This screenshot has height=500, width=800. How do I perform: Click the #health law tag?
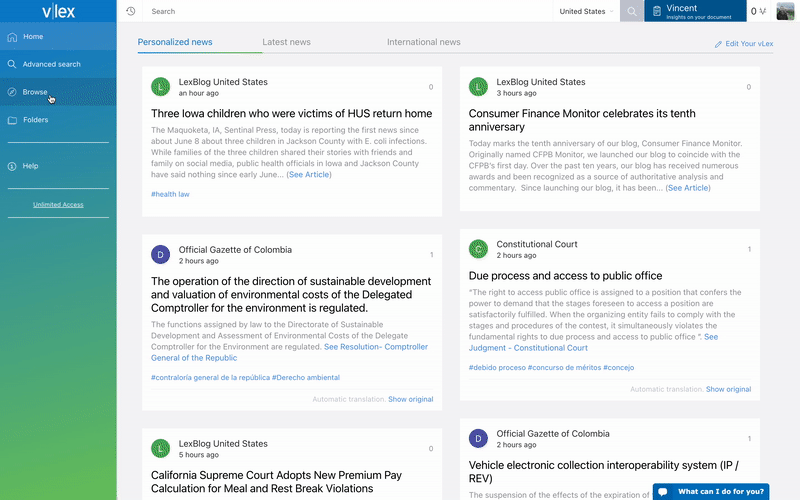170,194
